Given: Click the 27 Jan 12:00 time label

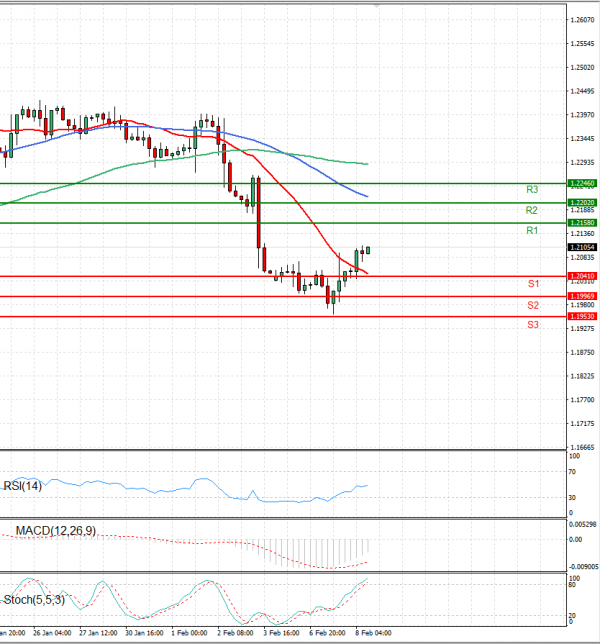Looking at the screenshot, I should [98, 633].
